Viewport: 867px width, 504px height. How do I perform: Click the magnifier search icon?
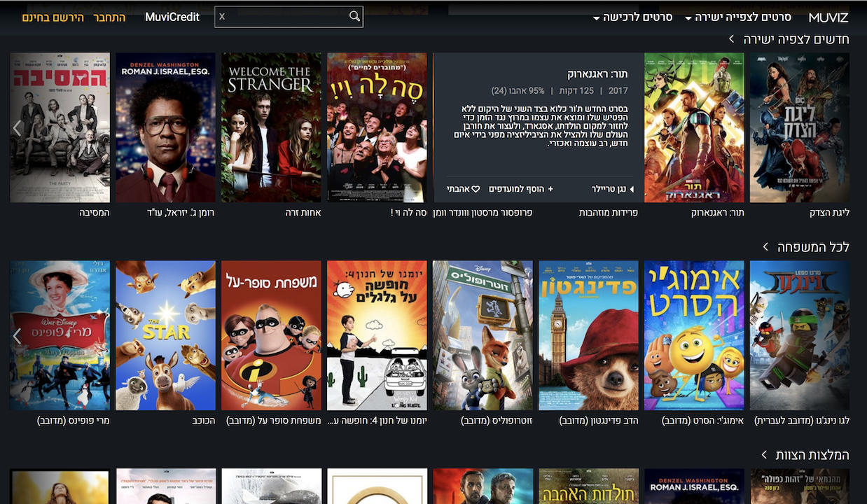(354, 16)
